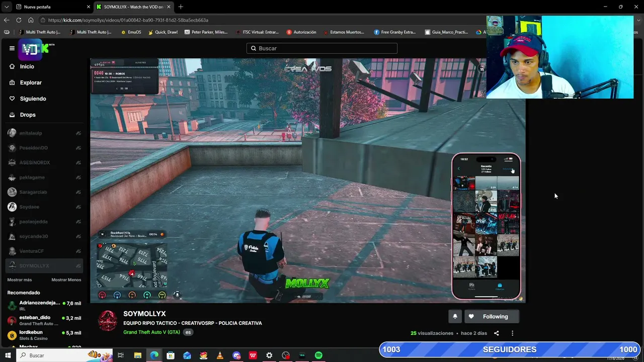Image resolution: width=644 pixels, height=362 pixels.
Task: Click the browser home button
Action: pyautogui.click(x=31, y=20)
